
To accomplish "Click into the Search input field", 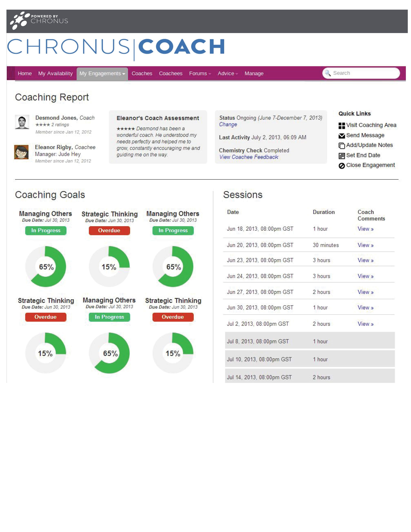I will pos(361,73).
